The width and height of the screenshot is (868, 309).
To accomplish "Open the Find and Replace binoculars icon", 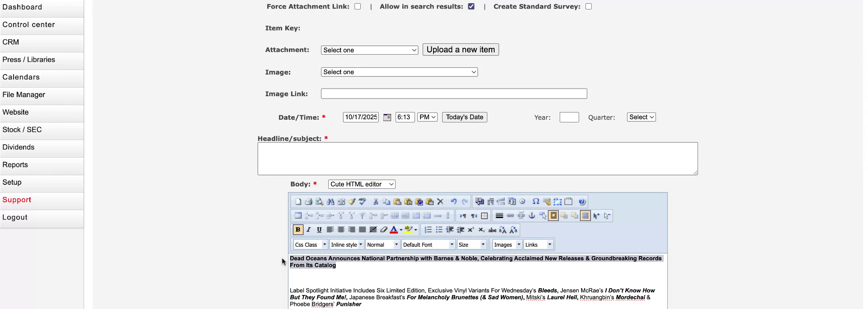I will coord(330,202).
